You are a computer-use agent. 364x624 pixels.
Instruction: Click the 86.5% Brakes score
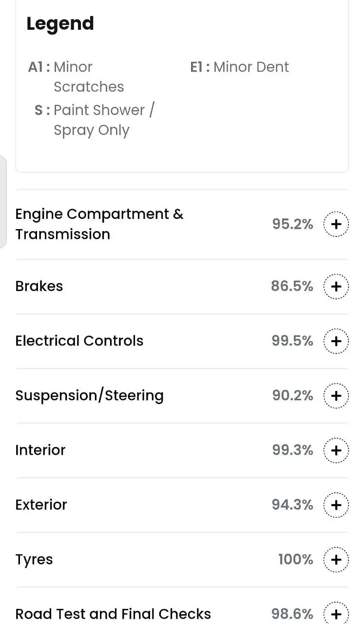[292, 286]
